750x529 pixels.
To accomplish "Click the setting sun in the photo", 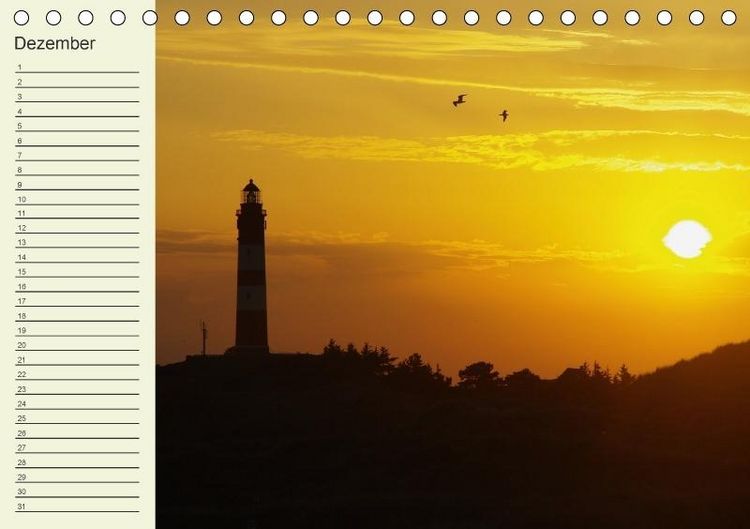I will coord(687,239).
